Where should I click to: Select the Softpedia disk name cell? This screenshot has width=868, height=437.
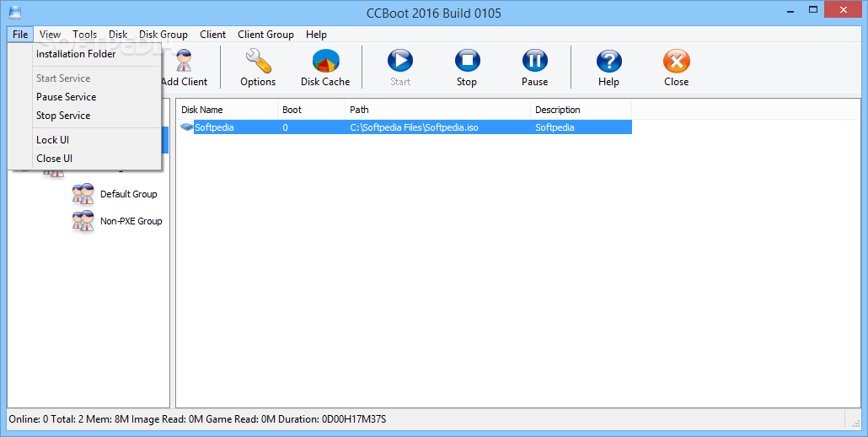click(x=214, y=127)
